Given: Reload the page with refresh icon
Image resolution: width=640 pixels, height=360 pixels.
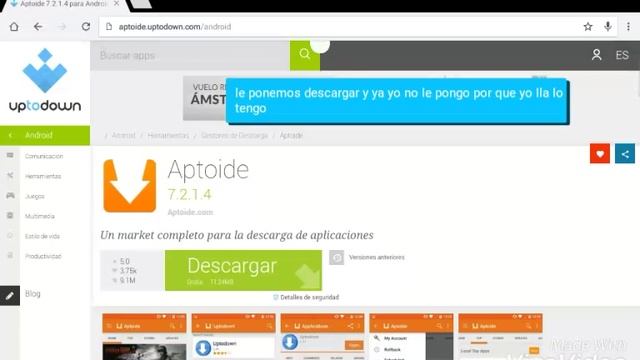Looking at the screenshot, I should 86,27.
